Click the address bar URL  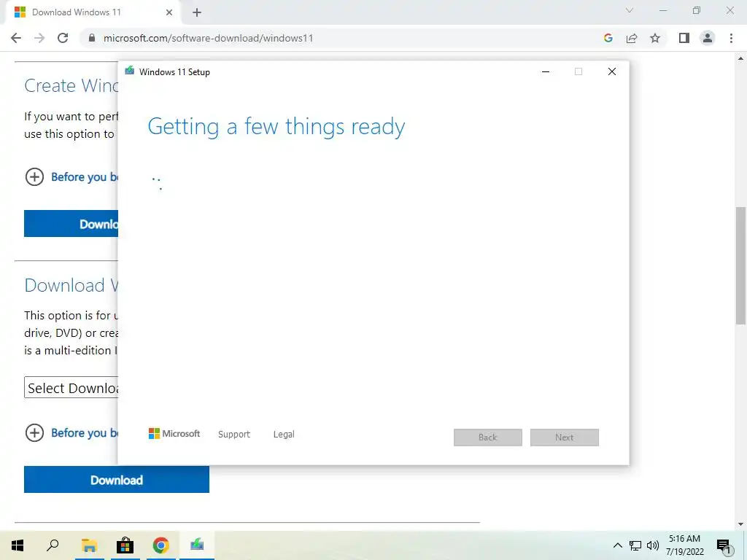(208, 38)
